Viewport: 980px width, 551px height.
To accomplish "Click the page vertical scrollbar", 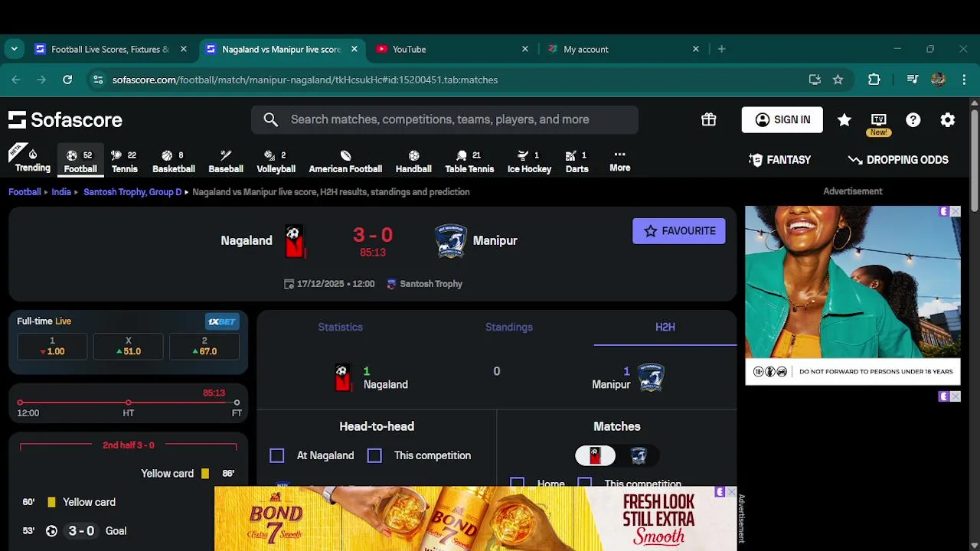I will pos(975,161).
